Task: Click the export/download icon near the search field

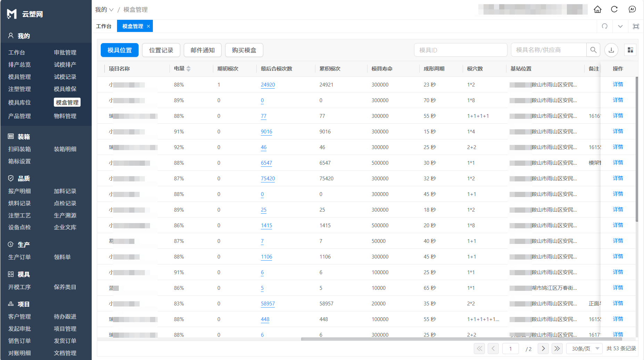Action: pyautogui.click(x=611, y=50)
